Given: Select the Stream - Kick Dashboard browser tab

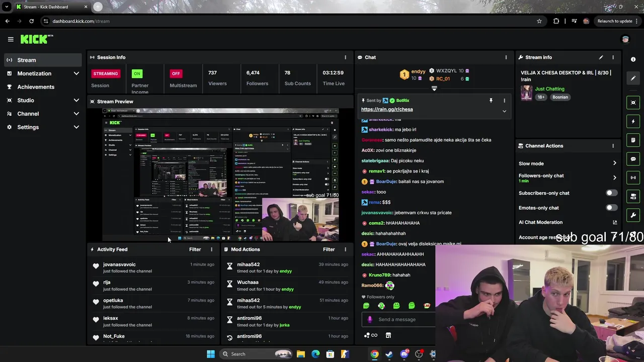Looking at the screenshot, I should pos(51,7).
